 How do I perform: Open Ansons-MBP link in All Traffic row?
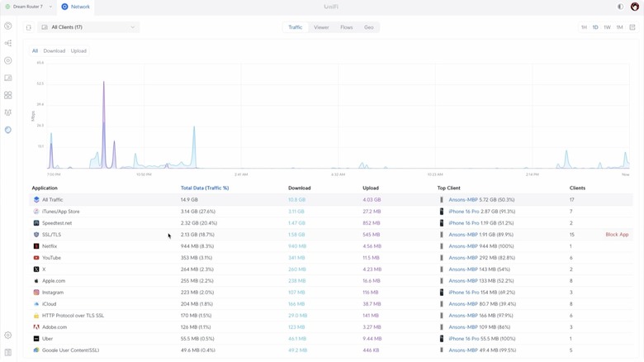[x=463, y=199]
